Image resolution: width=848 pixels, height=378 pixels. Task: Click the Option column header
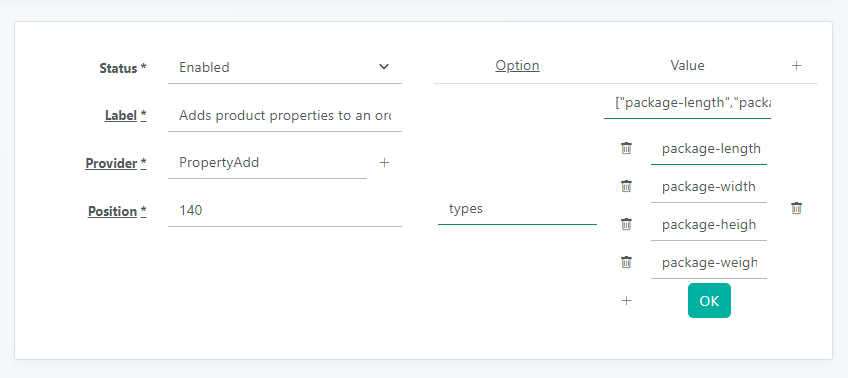tap(517, 66)
